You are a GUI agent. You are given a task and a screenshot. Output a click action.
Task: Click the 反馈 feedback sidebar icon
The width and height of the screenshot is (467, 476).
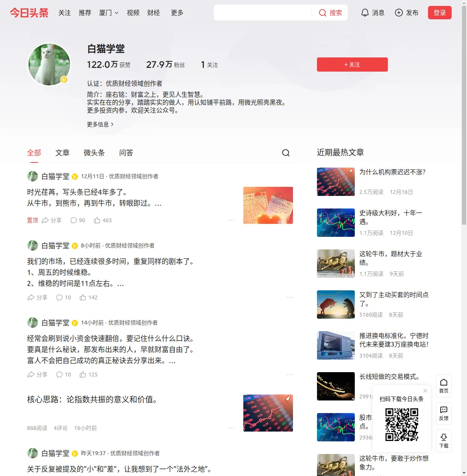click(x=444, y=413)
